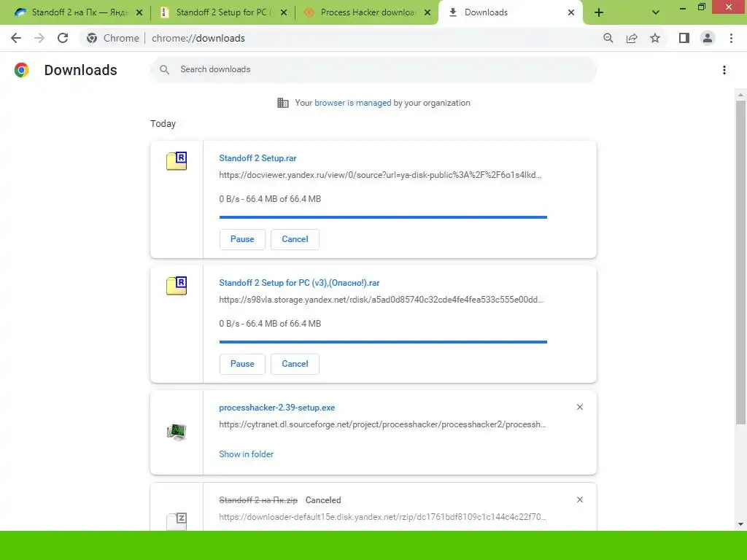The height and width of the screenshot is (560, 747).
Task: Click the Standoff 2 Setup.rar progress bar
Action: [383, 217]
